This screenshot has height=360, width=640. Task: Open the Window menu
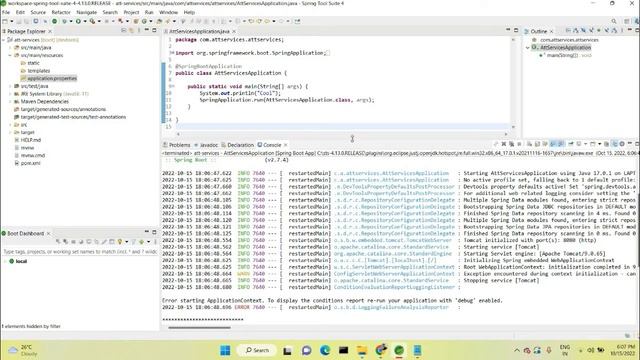pyautogui.click(x=168, y=12)
